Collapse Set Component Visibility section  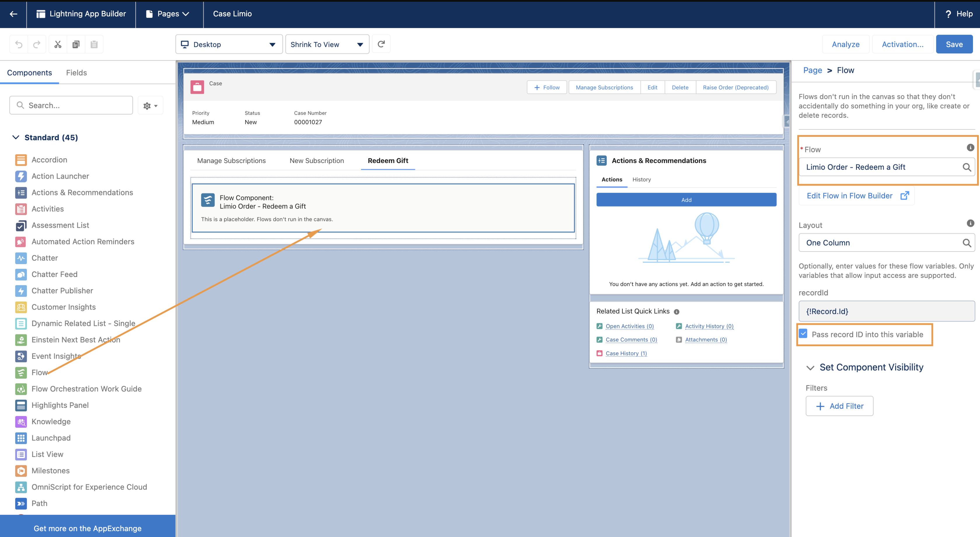click(x=810, y=367)
